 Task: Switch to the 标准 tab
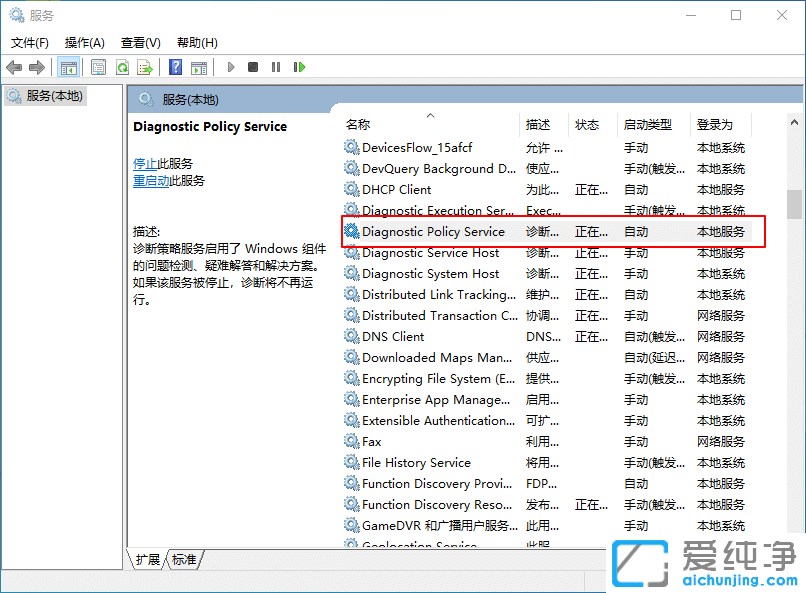pyautogui.click(x=183, y=560)
